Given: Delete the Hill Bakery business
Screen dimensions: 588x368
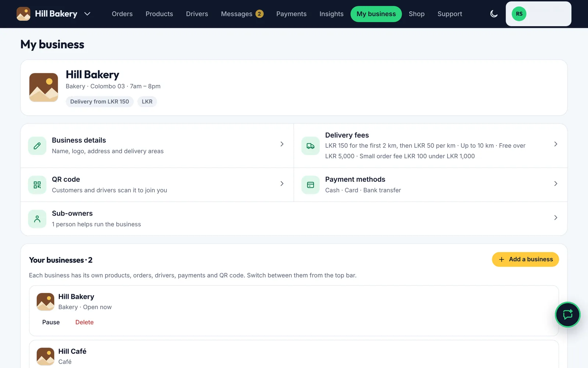Looking at the screenshot, I should [85, 322].
